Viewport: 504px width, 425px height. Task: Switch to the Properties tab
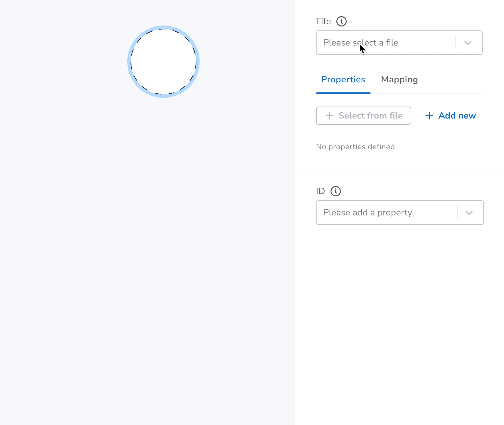pos(343,79)
